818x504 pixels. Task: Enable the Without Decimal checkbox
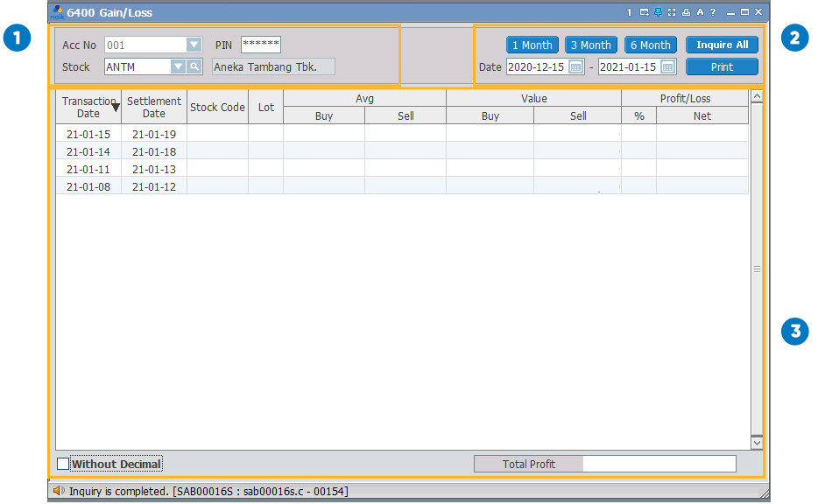click(x=63, y=464)
